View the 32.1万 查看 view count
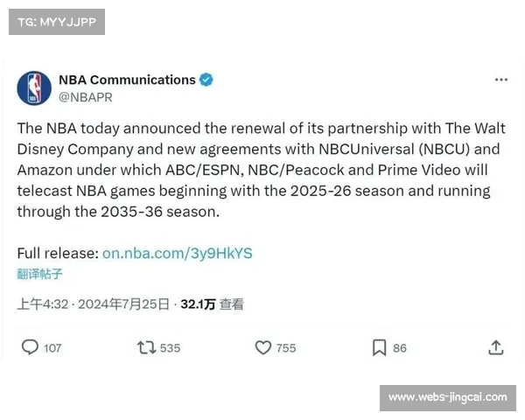The width and height of the screenshot is (525, 420). pos(213,304)
